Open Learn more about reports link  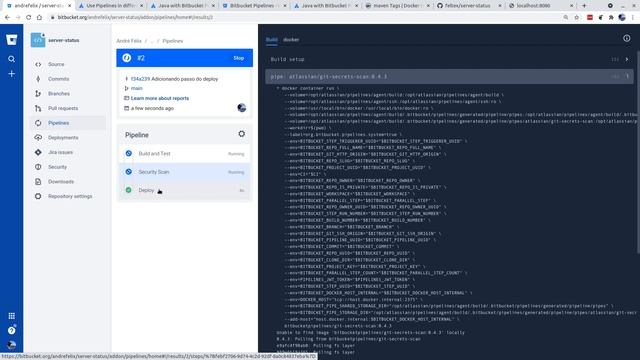[160, 98]
